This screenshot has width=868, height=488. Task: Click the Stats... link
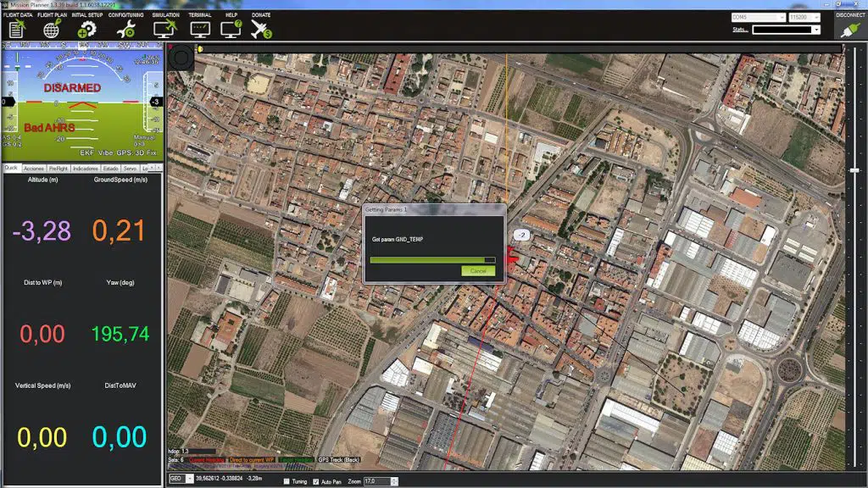click(x=740, y=30)
